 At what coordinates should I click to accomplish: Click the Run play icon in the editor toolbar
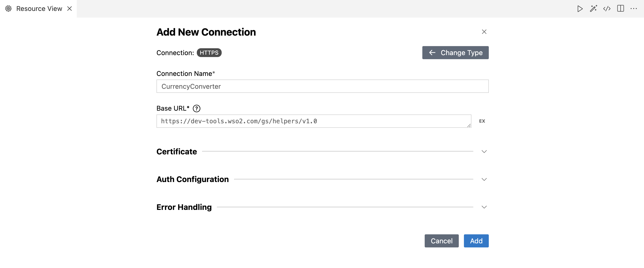[580, 9]
